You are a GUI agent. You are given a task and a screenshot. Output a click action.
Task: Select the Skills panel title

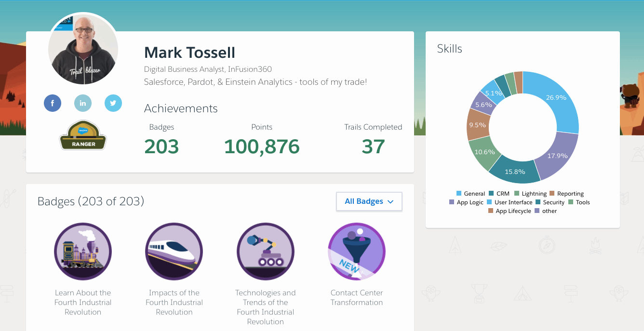pos(449,49)
